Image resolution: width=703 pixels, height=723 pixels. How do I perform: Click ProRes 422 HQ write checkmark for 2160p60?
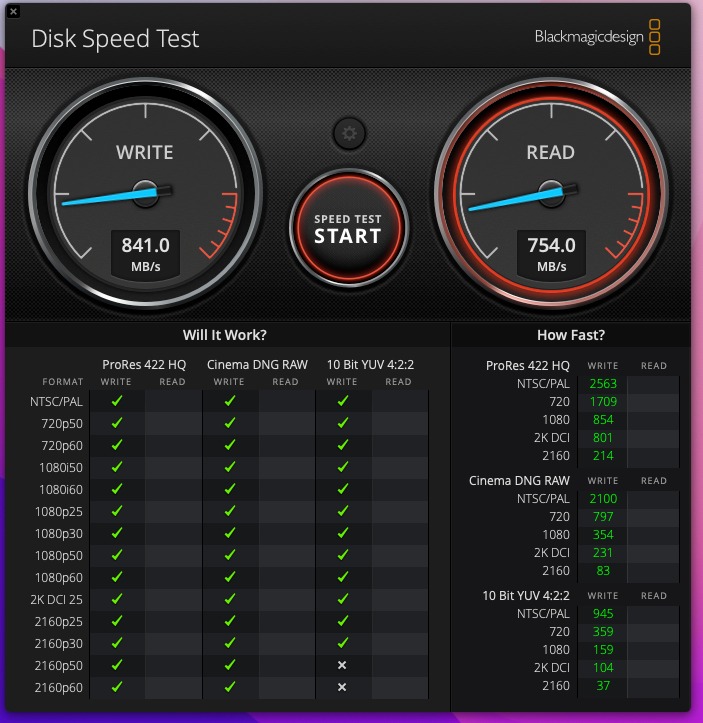click(x=117, y=687)
